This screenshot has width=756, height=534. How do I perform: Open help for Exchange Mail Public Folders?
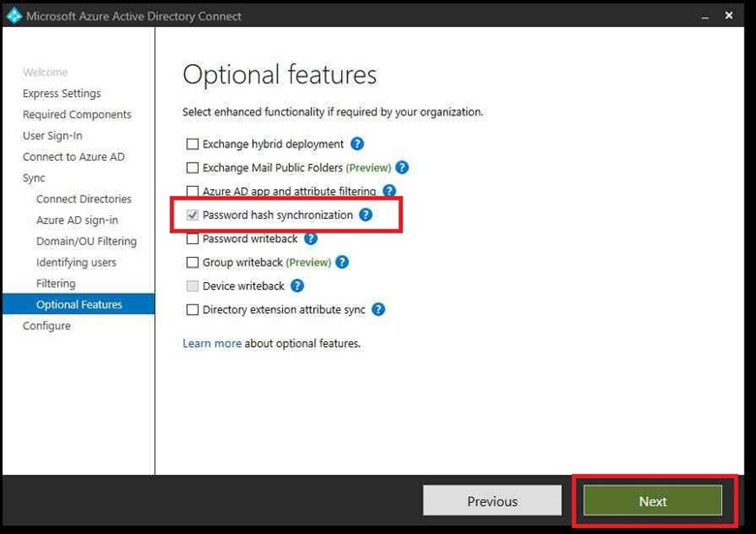coord(402,168)
